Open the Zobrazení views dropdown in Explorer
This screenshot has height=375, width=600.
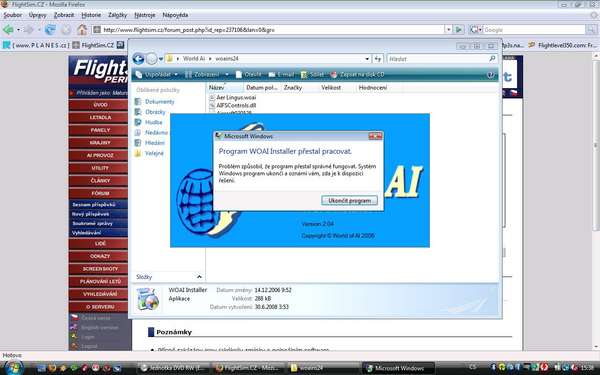tap(227, 75)
